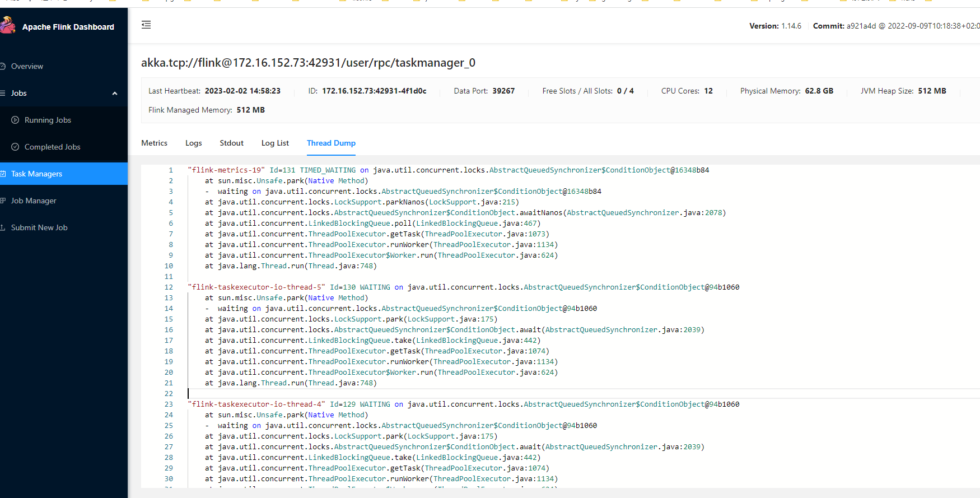Click line number 1 in gutter
The height and width of the screenshot is (498, 980).
point(171,170)
